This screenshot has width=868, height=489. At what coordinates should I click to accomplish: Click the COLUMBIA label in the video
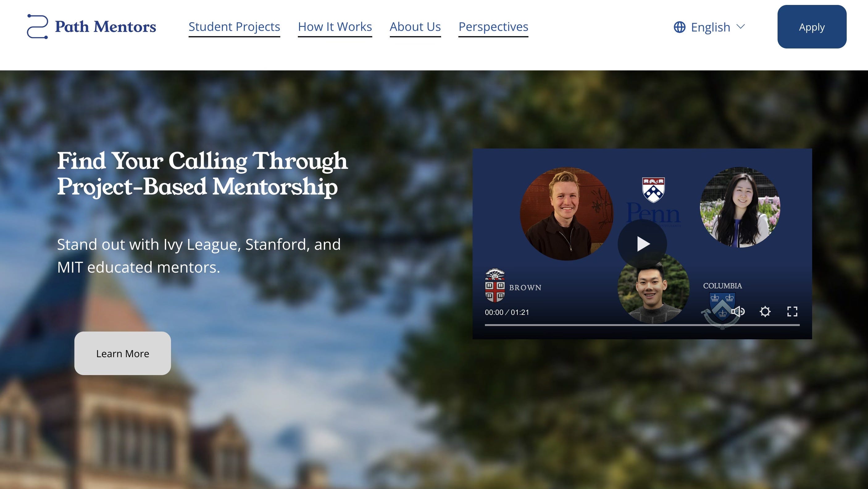tap(722, 286)
